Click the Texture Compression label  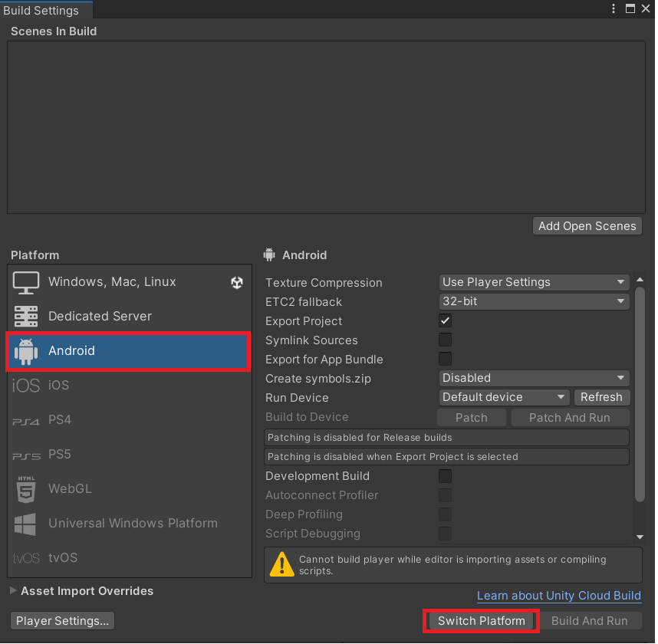point(324,283)
